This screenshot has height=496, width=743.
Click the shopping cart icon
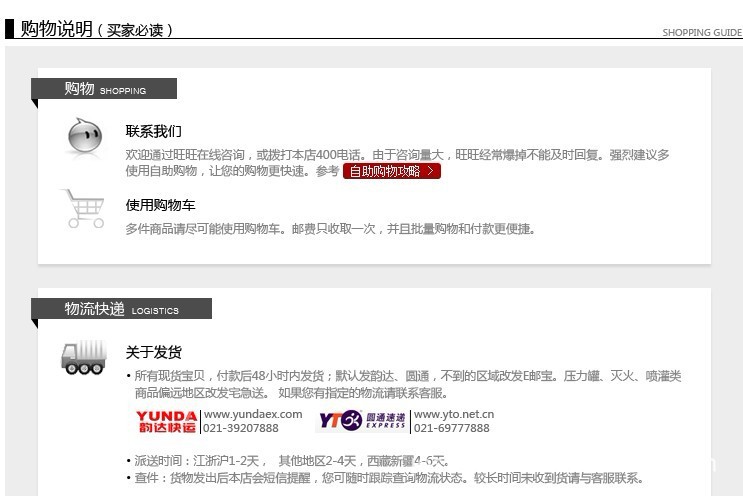pos(83,208)
